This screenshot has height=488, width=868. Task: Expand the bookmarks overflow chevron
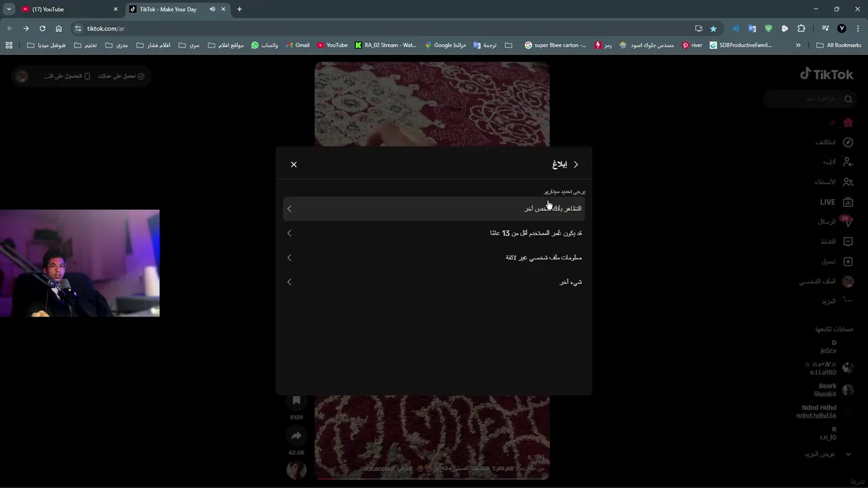coord(798,45)
